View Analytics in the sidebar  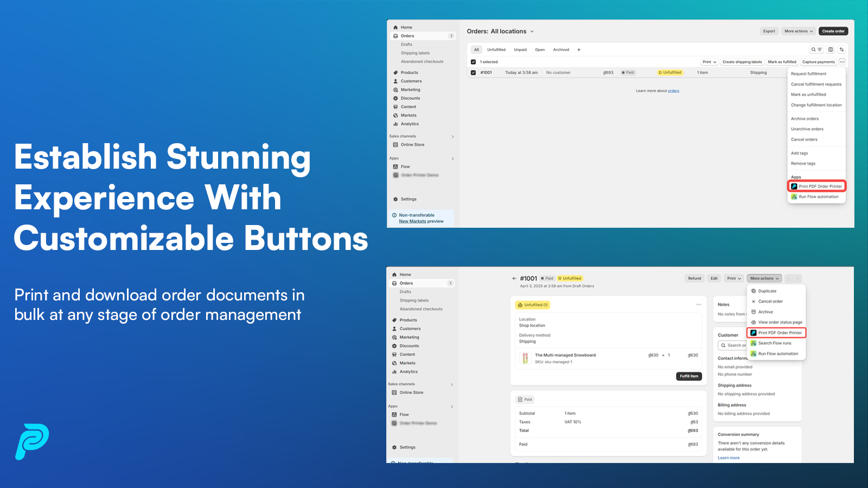coord(410,124)
